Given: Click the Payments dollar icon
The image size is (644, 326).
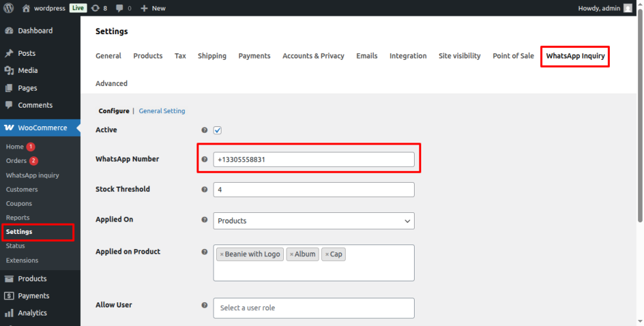Looking at the screenshot, I should pyautogui.click(x=9, y=296).
